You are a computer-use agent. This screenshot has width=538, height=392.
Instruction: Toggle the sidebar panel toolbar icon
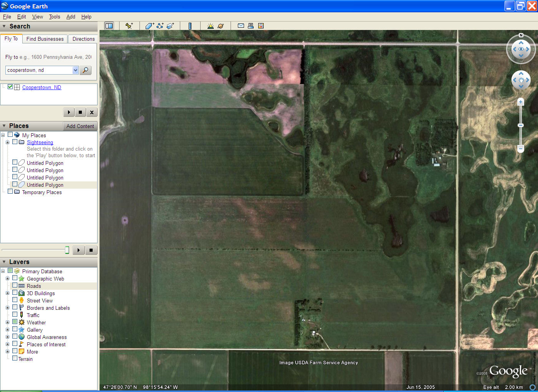[x=109, y=26]
